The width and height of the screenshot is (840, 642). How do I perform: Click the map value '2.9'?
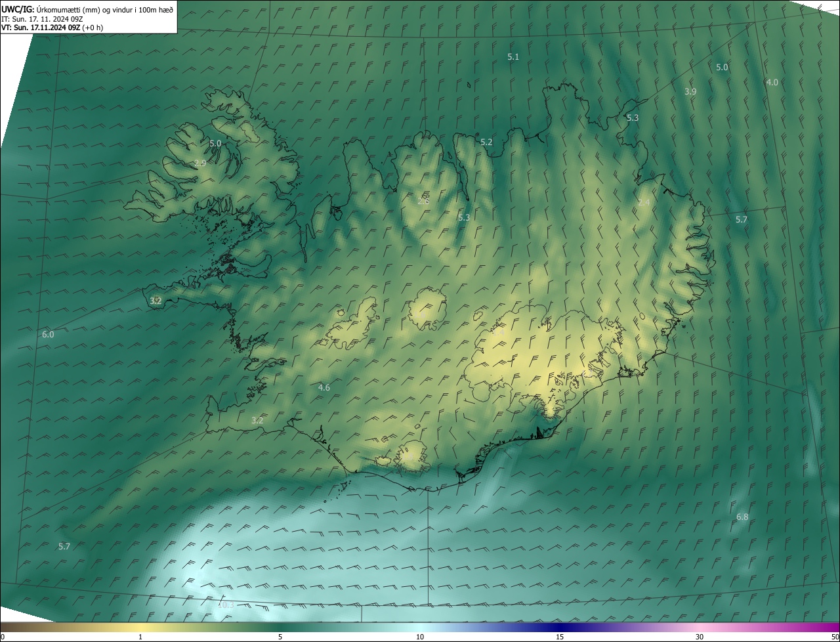click(201, 163)
